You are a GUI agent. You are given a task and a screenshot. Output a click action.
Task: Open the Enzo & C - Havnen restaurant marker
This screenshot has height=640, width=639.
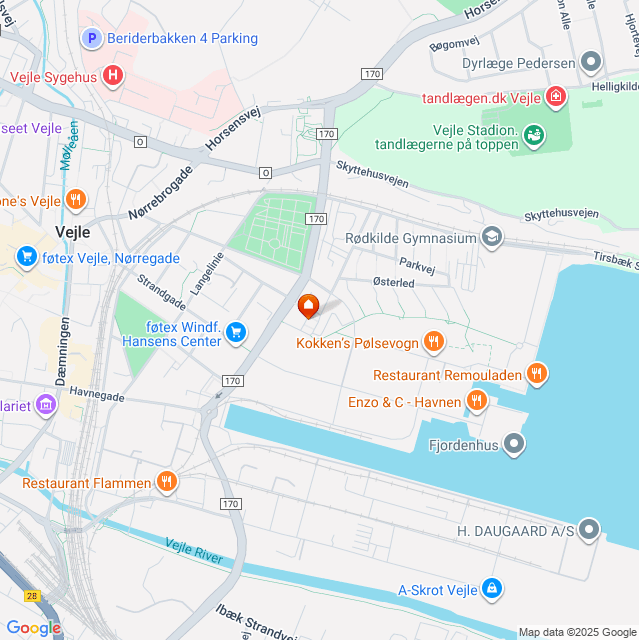click(477, 401)
